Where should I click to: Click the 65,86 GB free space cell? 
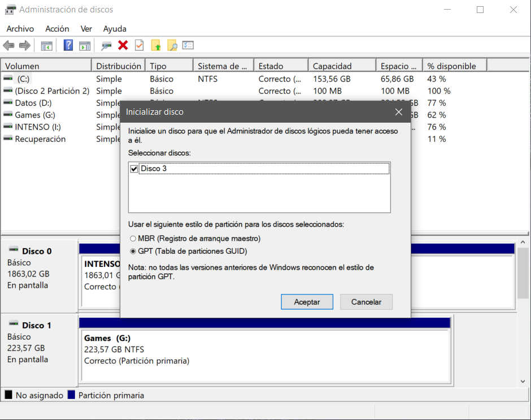click(x=397, y=79)
